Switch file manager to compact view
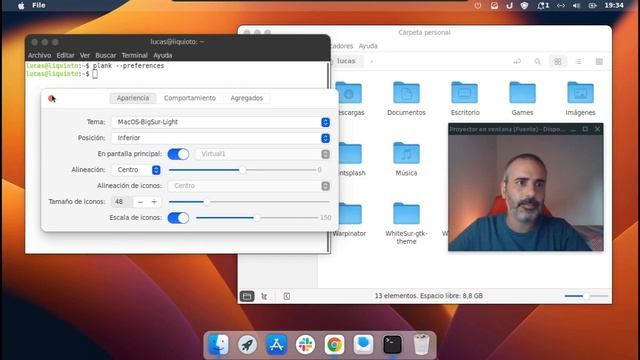The image size is (640, 360). (599, 62)
